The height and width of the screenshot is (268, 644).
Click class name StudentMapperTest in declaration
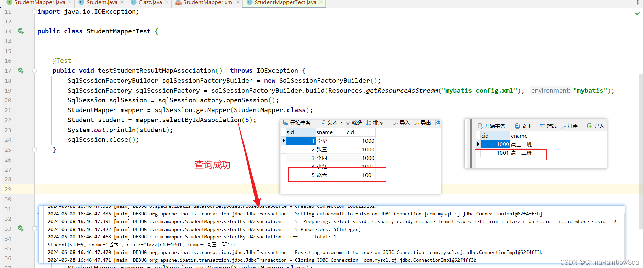pyautogui.click(x=118, y=31)
